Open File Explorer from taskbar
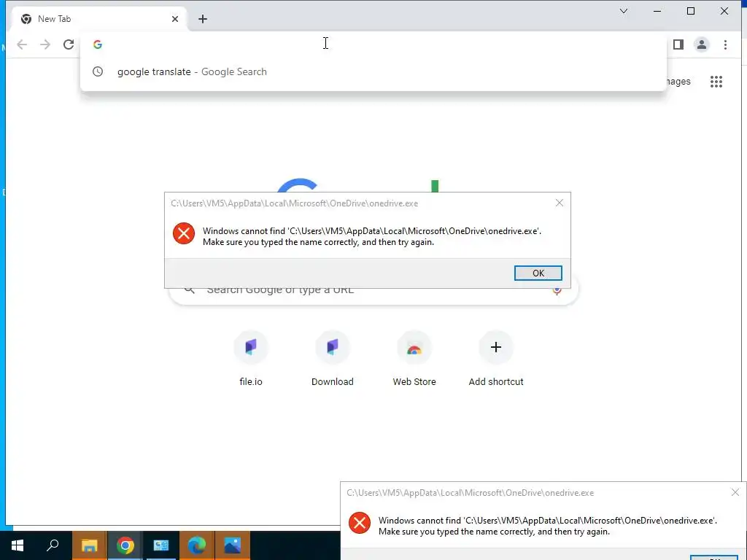The image size is (747, 560). pyautogui.click(x=89, y=545)
